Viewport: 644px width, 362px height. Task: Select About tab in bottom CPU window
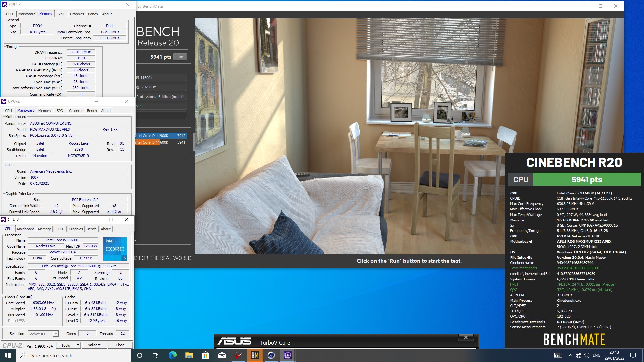pyautogui.click(x=106, y=229)
